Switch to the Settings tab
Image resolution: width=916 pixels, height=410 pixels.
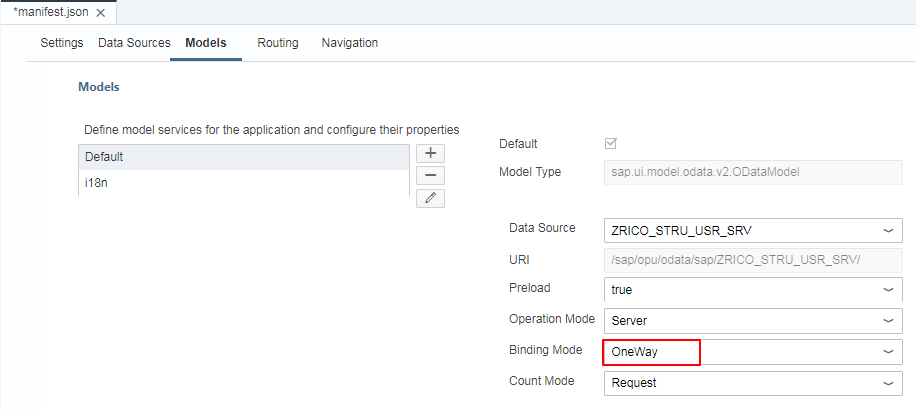point(61,43)
